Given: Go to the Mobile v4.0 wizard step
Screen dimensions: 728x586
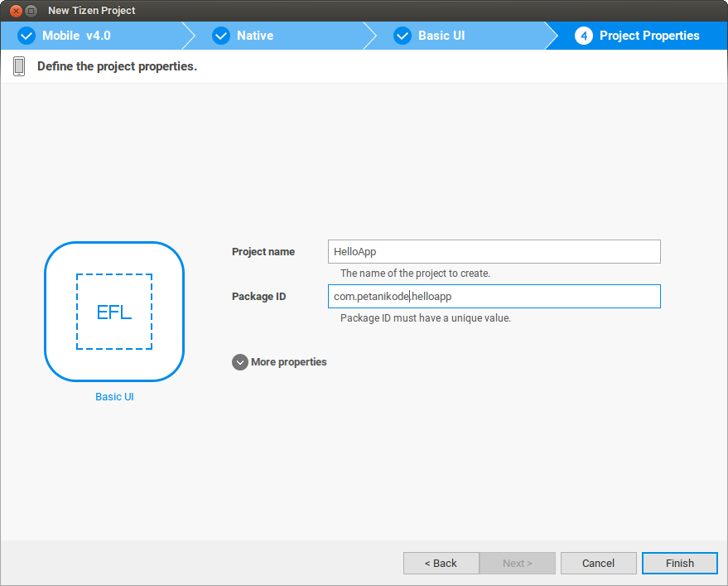Looking at the screenshot, I should coord(76,36).
